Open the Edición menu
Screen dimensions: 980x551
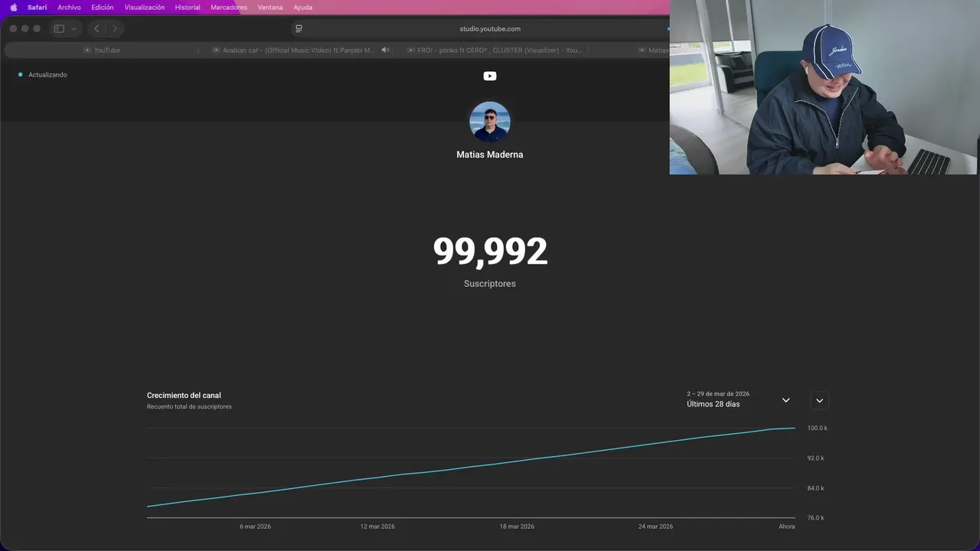tap(103, 8)
